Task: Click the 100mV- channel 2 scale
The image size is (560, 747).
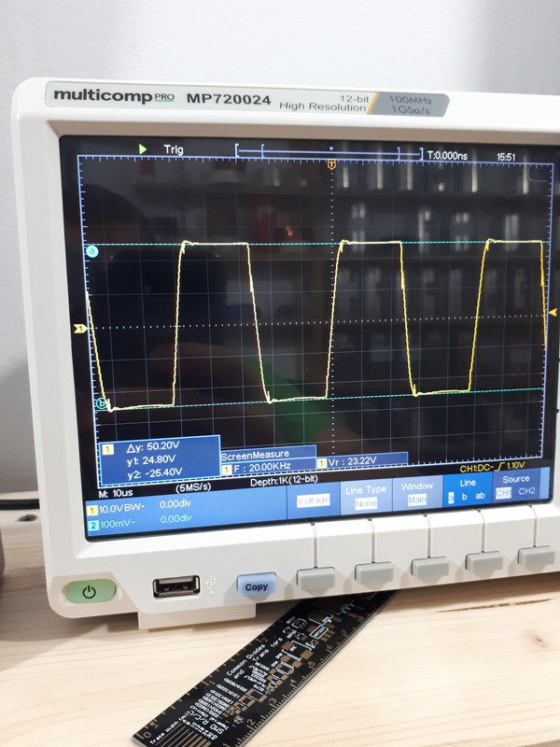Action: coord(119,524)
